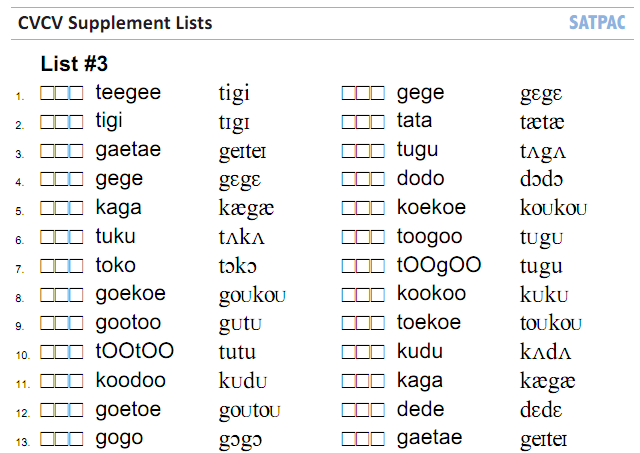The width and height of the screenshot is (640, 453).
Task: Select the List #3 title
Action: point(74,64)
